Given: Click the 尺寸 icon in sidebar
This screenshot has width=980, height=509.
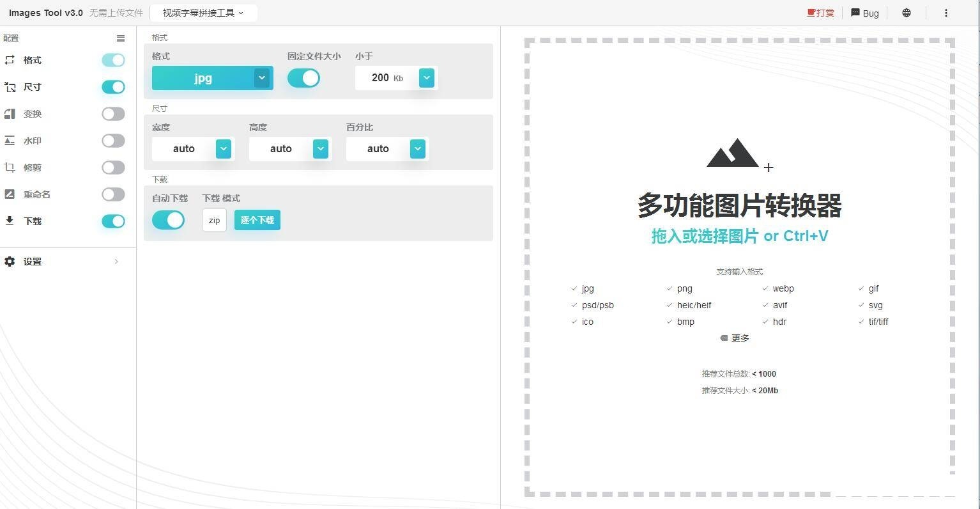Looking at the screenshot, I should coord(10,87).
